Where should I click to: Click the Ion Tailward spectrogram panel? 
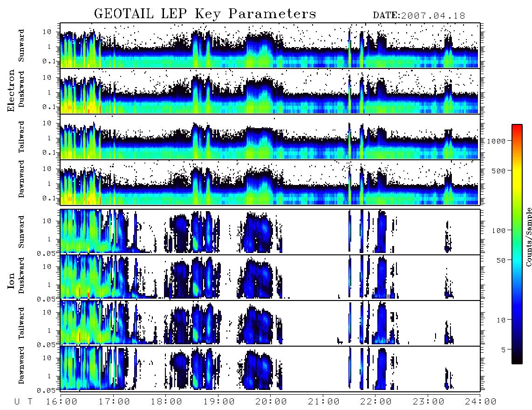(x=270, y=323)
